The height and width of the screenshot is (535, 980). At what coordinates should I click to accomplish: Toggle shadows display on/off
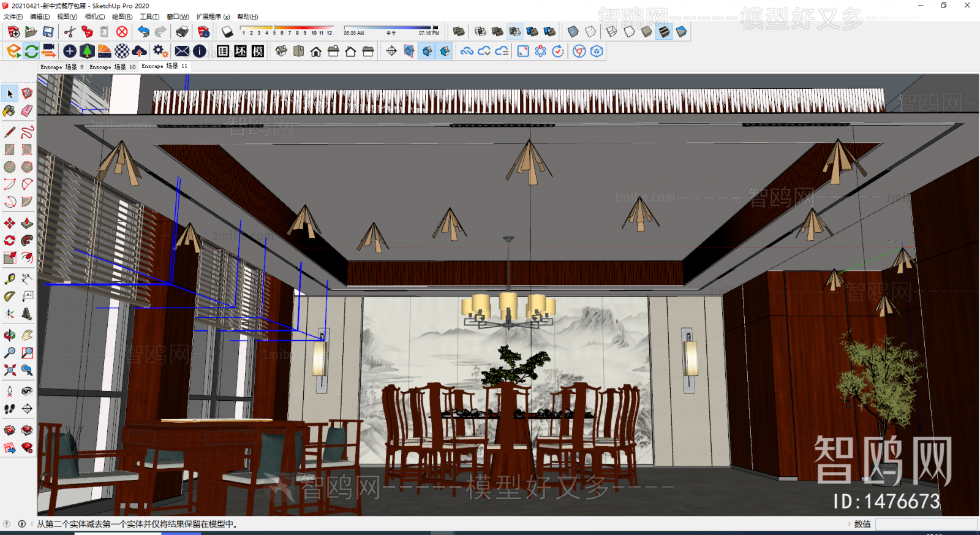pos(227,31)
